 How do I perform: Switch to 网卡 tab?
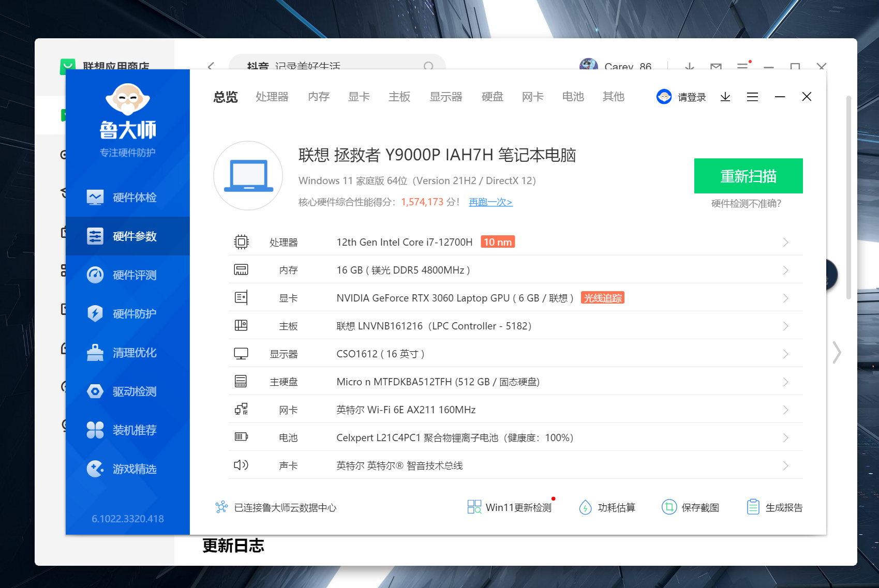coord(533,97)
